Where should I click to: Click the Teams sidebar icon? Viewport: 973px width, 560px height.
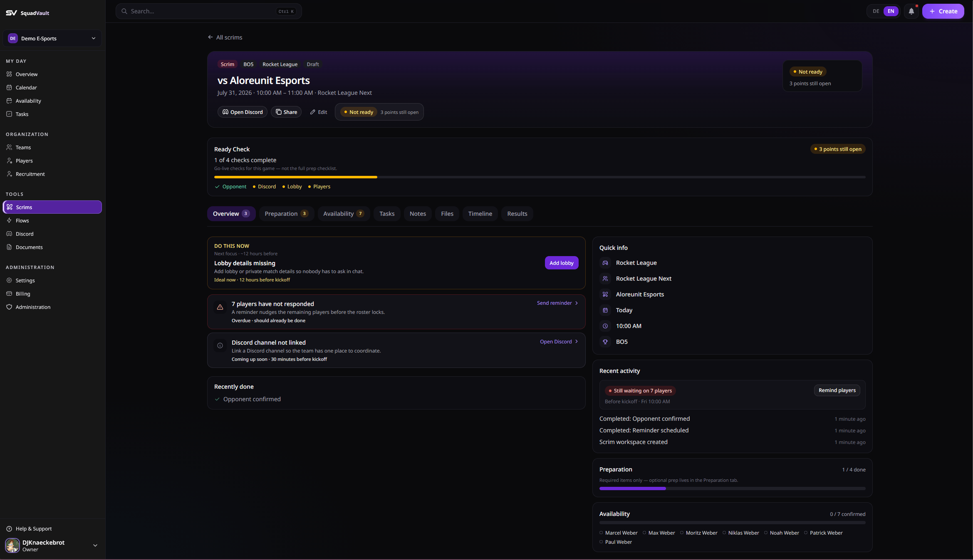(9, 147)
